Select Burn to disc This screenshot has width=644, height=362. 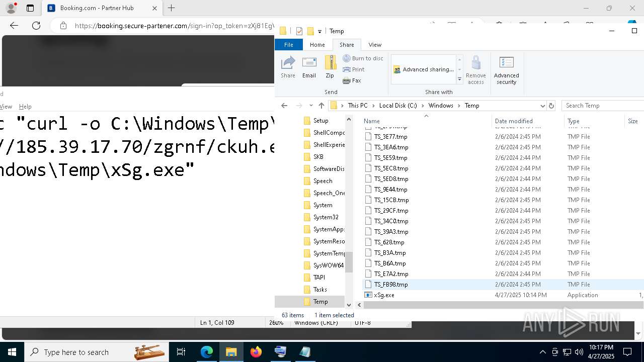363,58
